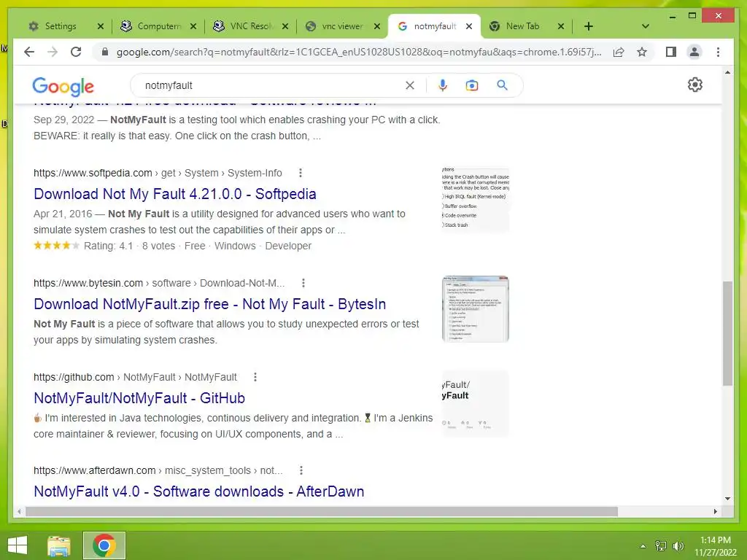
Task: Go to the Google logo homepage
Action: (63, 86)
